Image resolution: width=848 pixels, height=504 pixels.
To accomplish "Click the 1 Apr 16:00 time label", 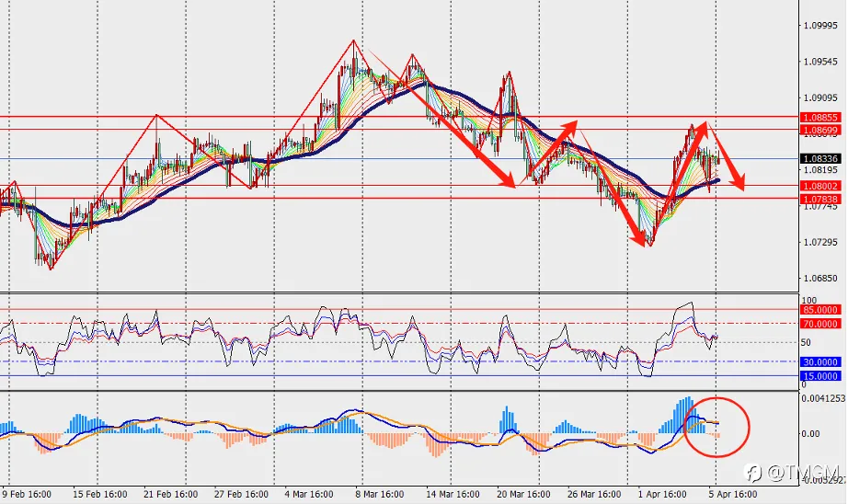I will 662,494.
